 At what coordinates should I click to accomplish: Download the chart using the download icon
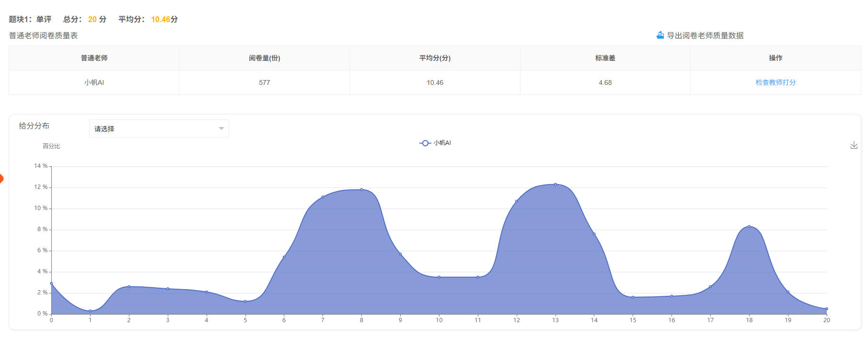(x=854, y=145)
